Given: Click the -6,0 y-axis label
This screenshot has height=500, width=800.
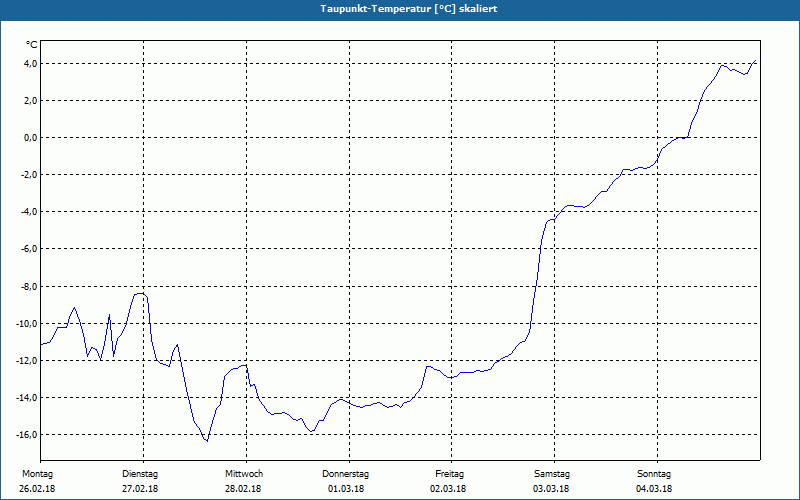Looking at the screenshot, I should pos(29,249).
